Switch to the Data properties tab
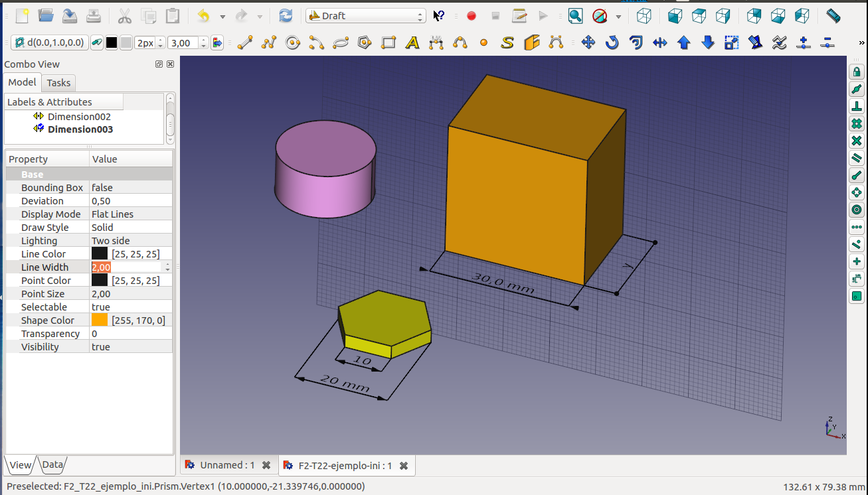The height and width of the screenshot is (495, 868). [x=52, y=465]
